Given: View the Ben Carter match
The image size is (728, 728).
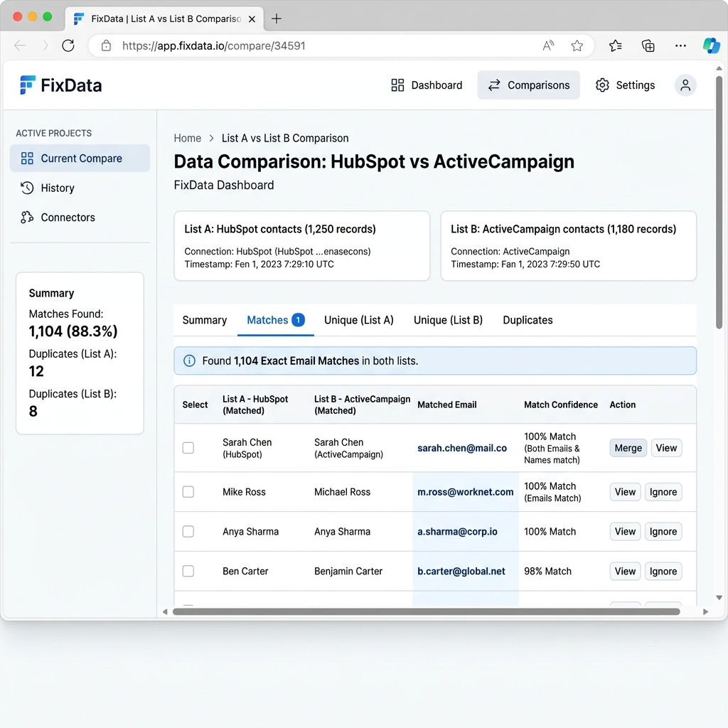Looking at the screenshot, I should coord(625,571).
